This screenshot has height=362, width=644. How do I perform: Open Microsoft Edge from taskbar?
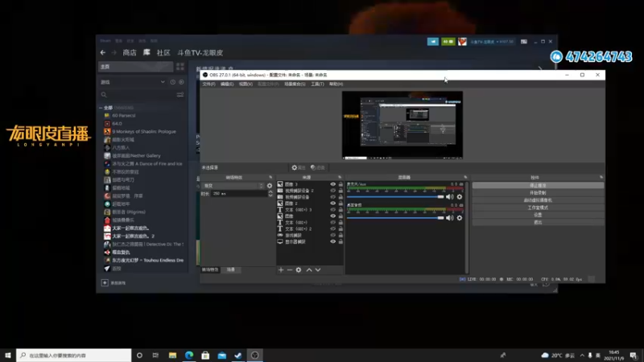tap(189, 355)
